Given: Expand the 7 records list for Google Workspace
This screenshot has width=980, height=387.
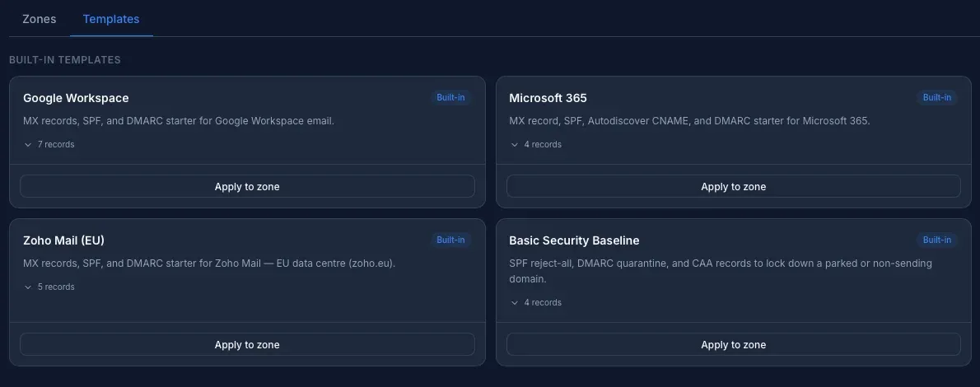Looking at the screenshot, I should [49, 144].
